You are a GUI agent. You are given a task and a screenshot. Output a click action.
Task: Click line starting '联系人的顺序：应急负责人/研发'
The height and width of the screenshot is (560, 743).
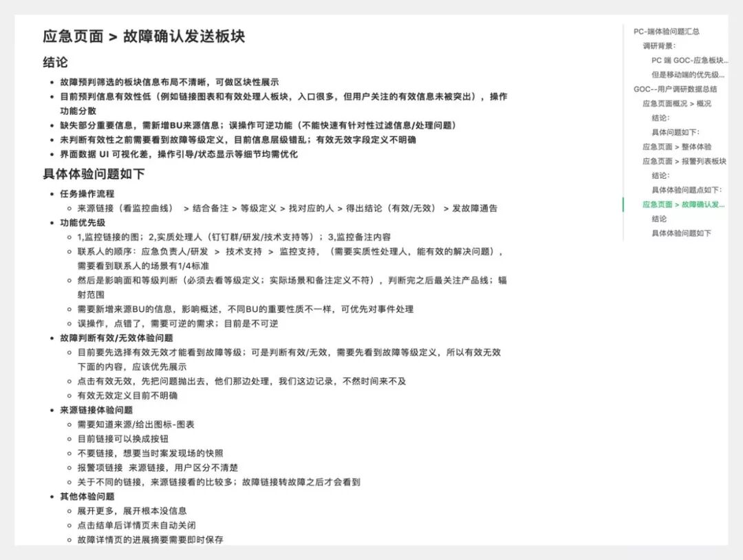290,259
